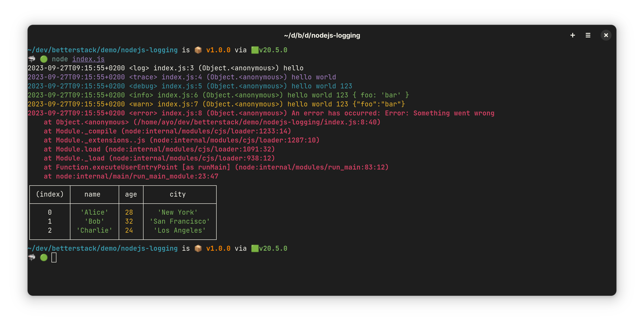
Task: Click the package box emoji in the bottom prompt
Action: pyautogui.click(x=198, y=248)
